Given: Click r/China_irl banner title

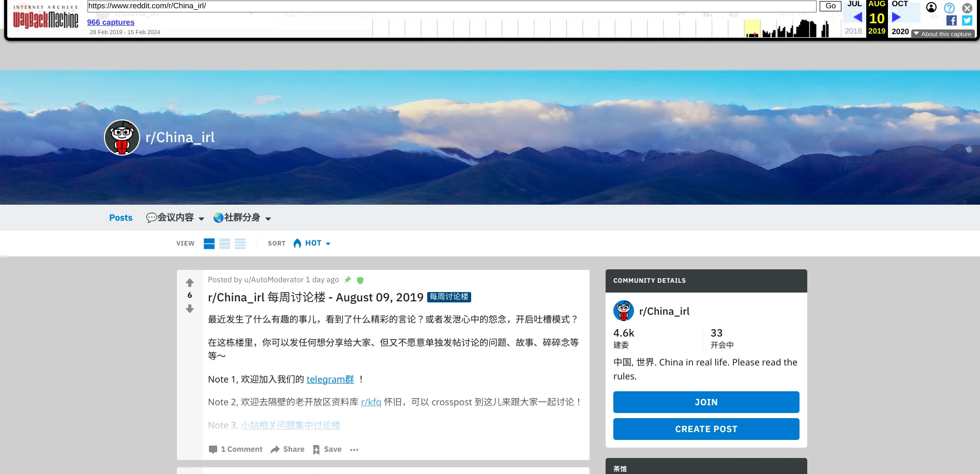Looking at the screenshot, I should [180, 137].
